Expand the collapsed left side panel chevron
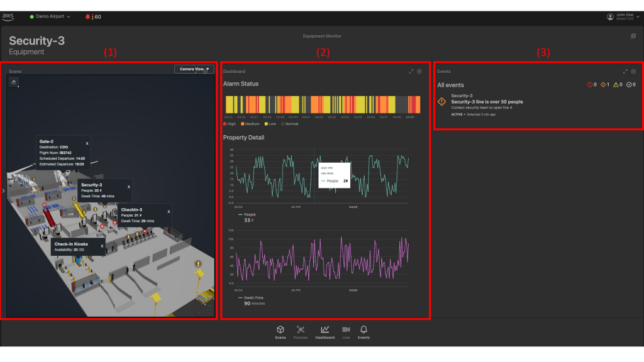 tap(4, 189)
